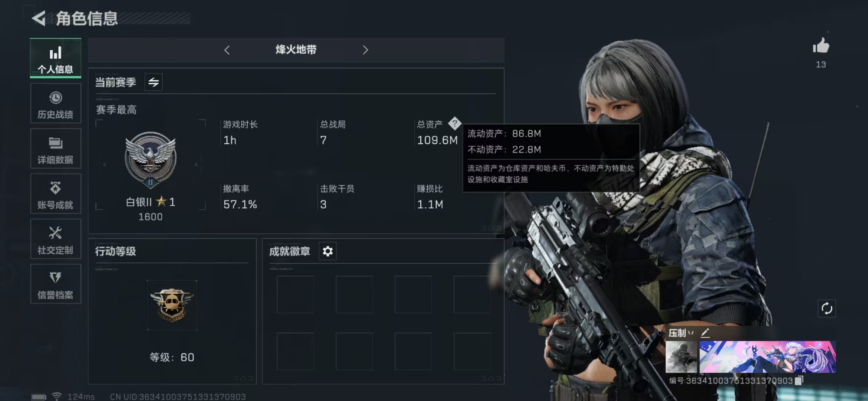Toggle season view next to 当前赛季
868x401 pixels.
pyautogui.click(x=154, y=82)
